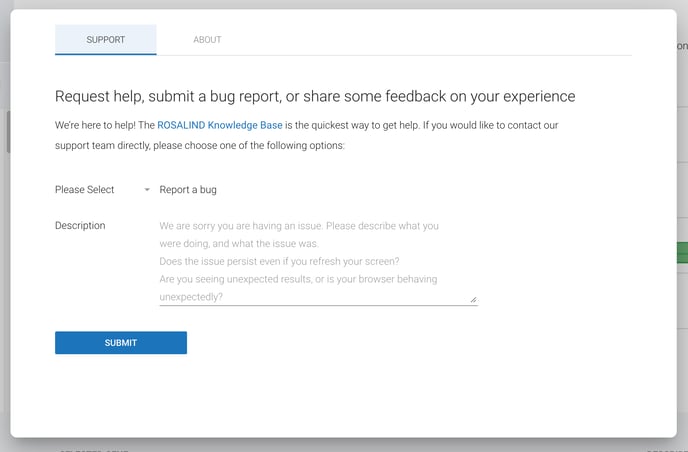Click the green bar behind dialog's right edge
The height and width of the screenshot is (452, 688).
point(682,252)
